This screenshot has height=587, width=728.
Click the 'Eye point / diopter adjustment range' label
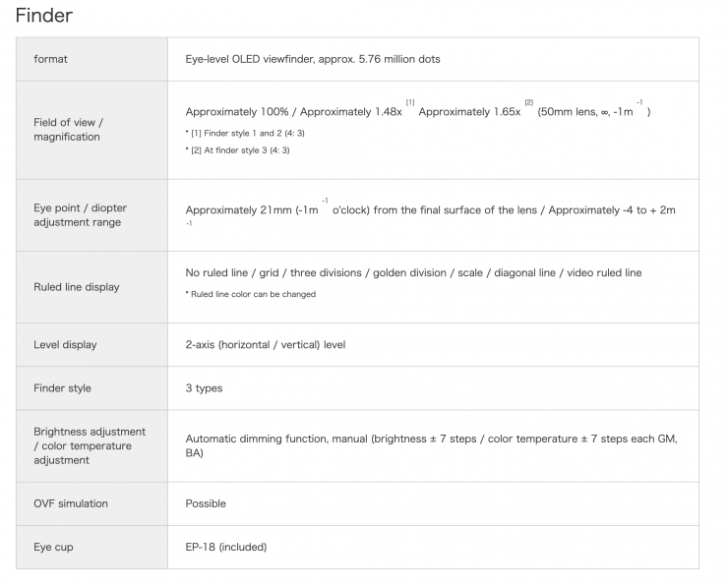click(80, 215)
